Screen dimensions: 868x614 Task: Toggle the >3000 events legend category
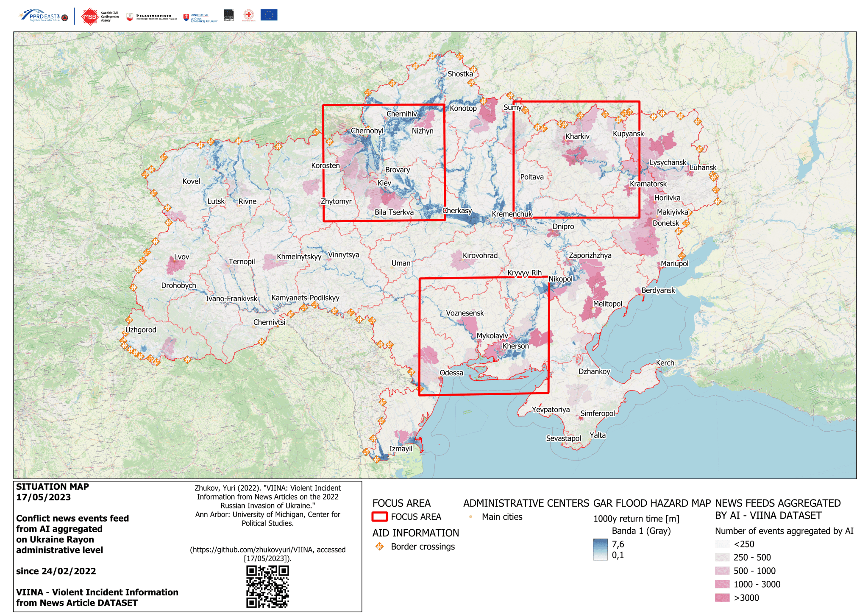point(721,598)
